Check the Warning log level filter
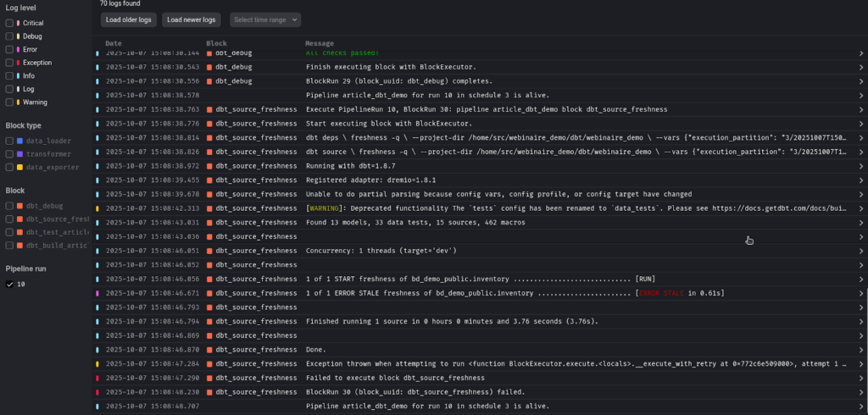This screenshot has height=415, width=868. [9, 102]
